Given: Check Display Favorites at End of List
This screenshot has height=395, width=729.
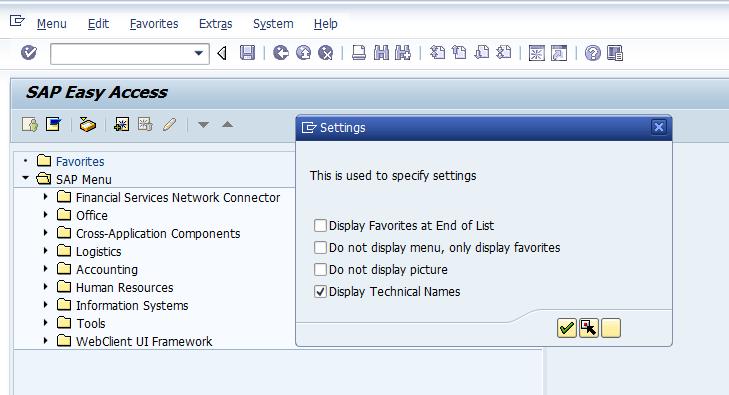Looking at the screenshot, I should point(320,225).
